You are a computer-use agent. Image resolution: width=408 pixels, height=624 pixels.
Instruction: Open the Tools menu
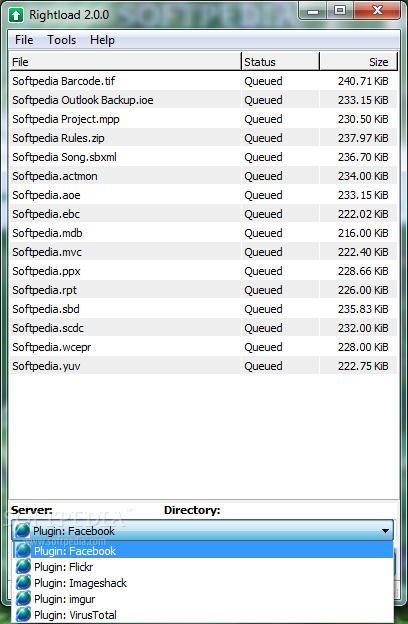point(61,40)
